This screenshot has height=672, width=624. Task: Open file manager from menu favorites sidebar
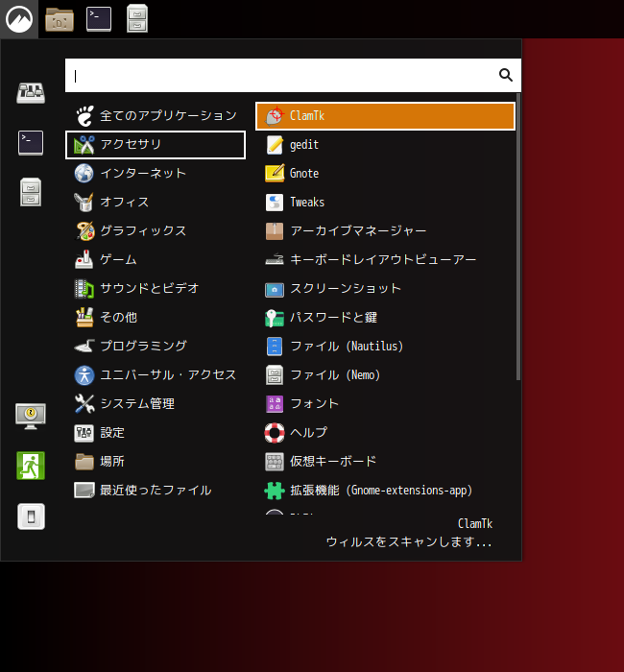pos(31,192)
